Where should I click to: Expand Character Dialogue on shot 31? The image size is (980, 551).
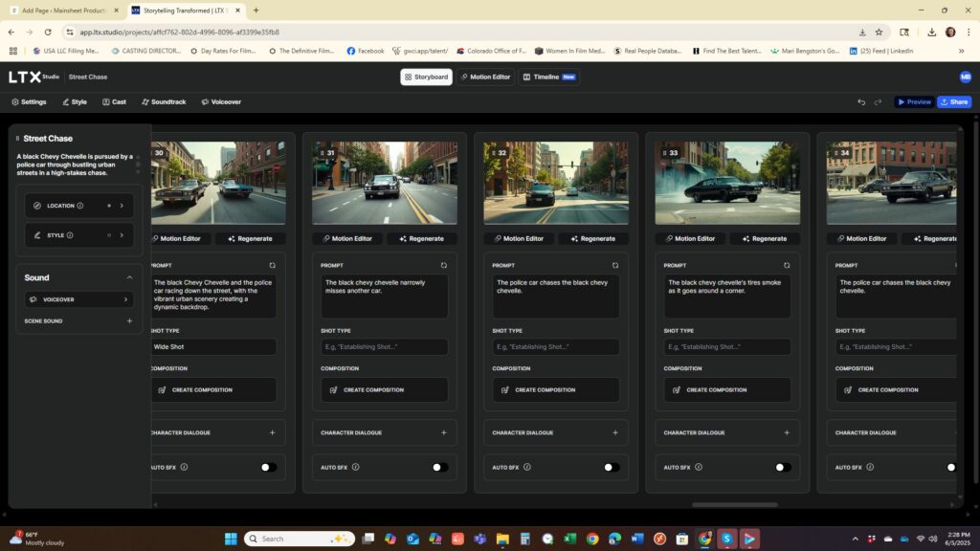point(443,432)
